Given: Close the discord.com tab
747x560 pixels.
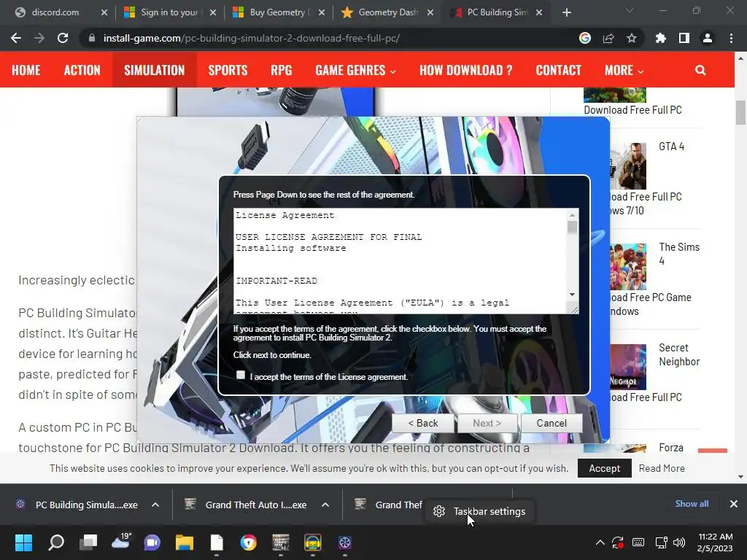Looking at the screenshot, I should (x=104, y=12).
